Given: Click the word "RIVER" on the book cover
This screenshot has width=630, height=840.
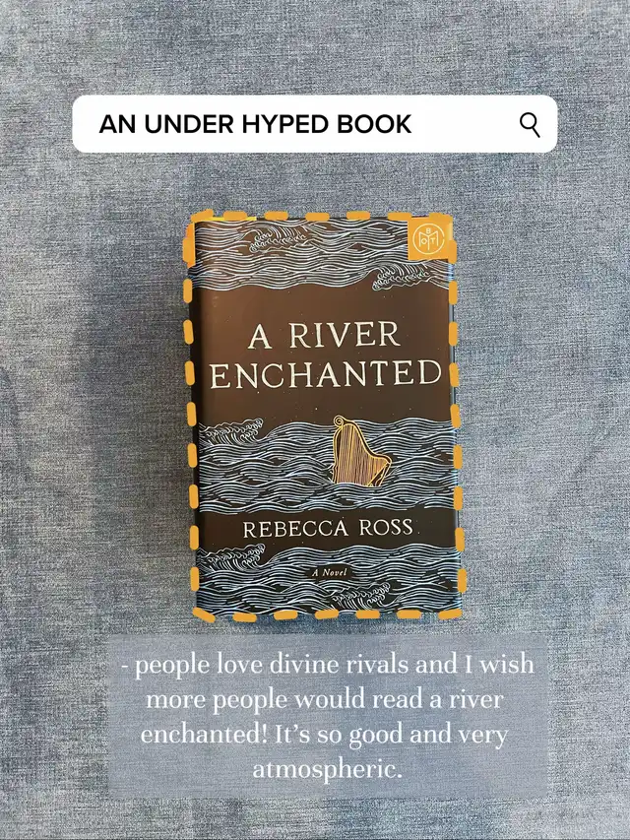Looking at the screenshot, I should point(345,336).
